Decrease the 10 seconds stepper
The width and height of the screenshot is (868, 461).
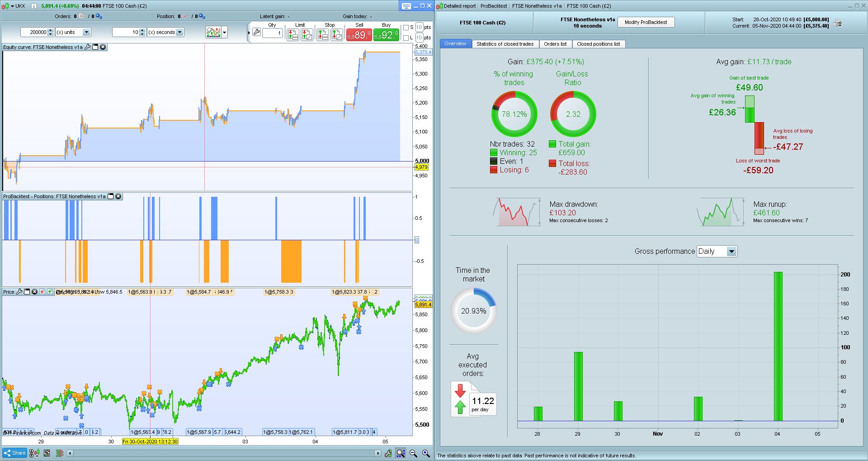pos(143,34)
